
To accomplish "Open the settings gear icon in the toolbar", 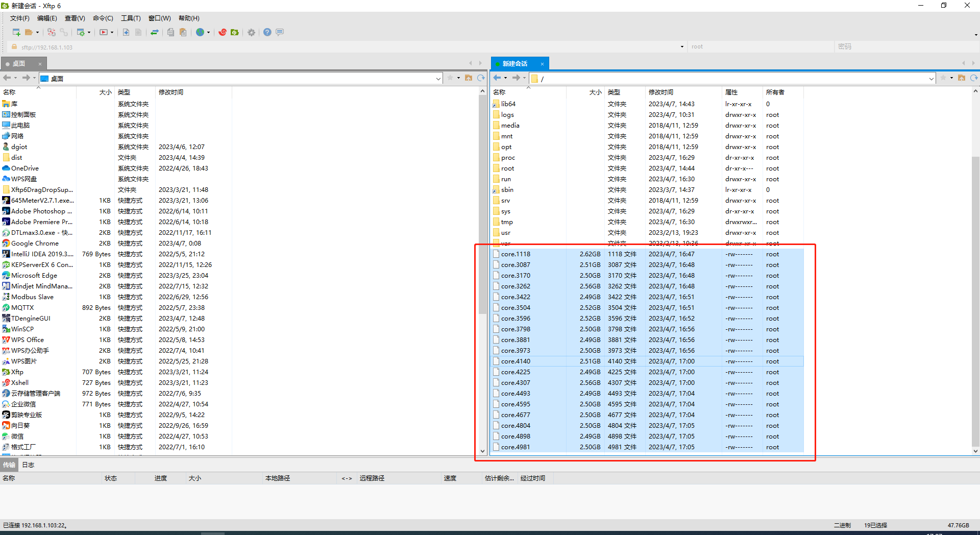I will 251,32.
